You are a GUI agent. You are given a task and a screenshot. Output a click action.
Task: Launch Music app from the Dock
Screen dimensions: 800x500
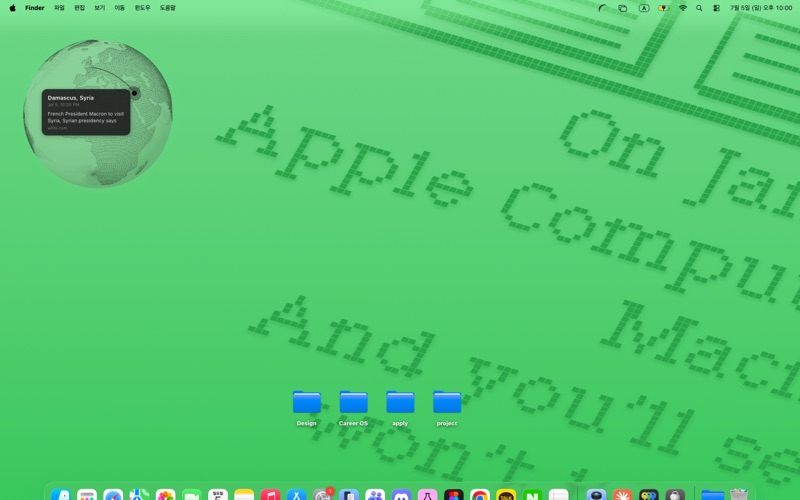tap(270, 496)
